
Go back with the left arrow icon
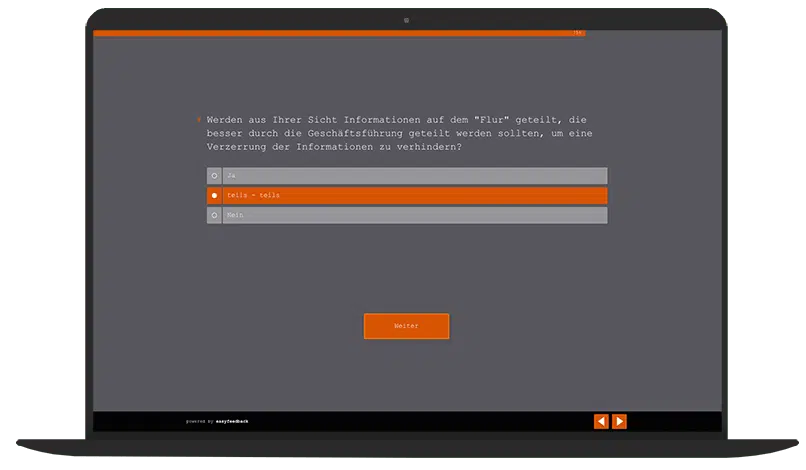pyautogui.click(x=601, y=421)
